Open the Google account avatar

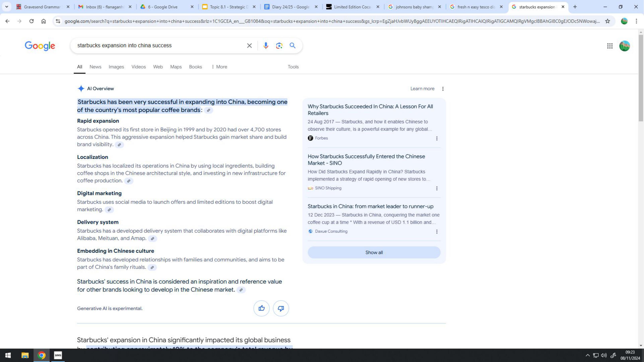click(x=624, y=46)
